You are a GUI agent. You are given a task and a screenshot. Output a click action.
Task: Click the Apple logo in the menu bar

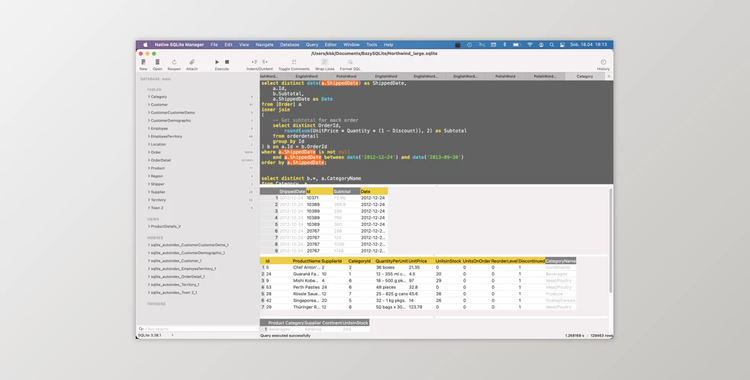tap(145, 45)
